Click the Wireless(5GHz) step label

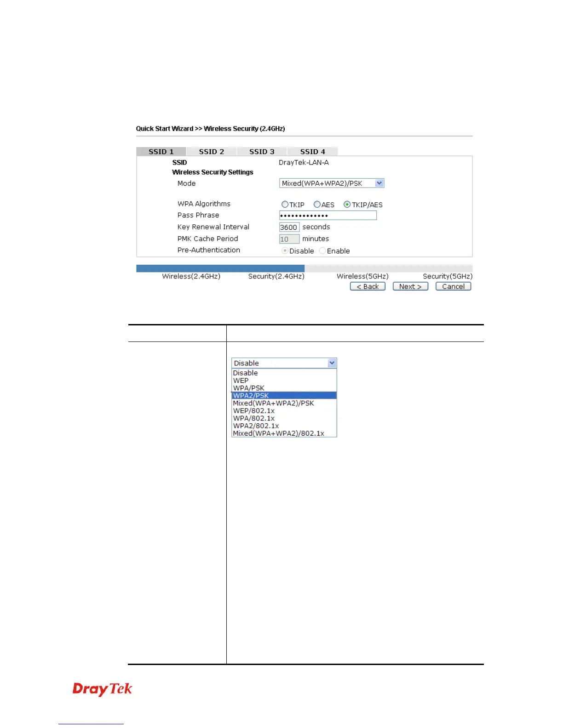coord(362,276)
